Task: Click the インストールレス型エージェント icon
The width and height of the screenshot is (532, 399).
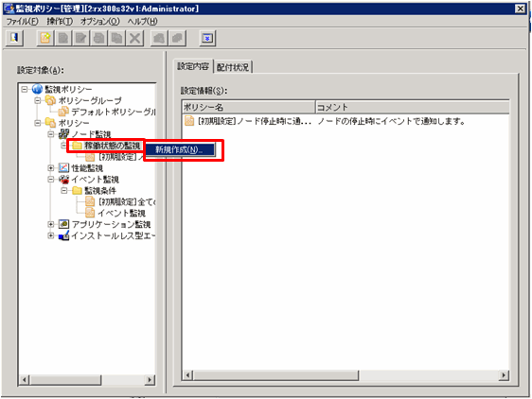Action: (x=63, y=235)
